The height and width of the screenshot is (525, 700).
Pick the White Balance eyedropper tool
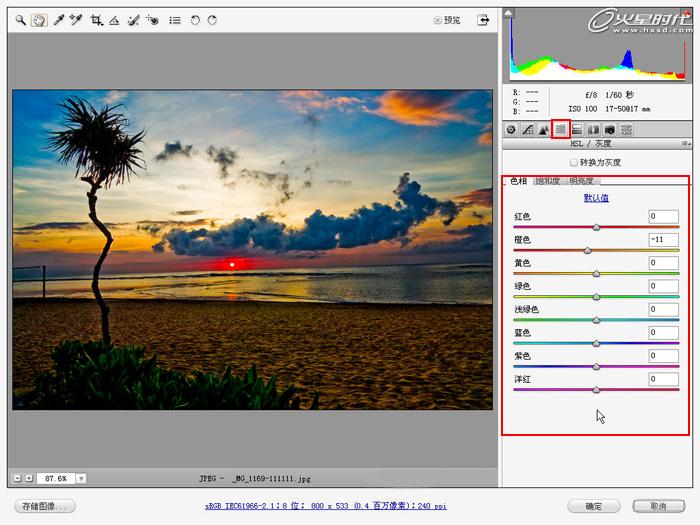coord(58,20)
